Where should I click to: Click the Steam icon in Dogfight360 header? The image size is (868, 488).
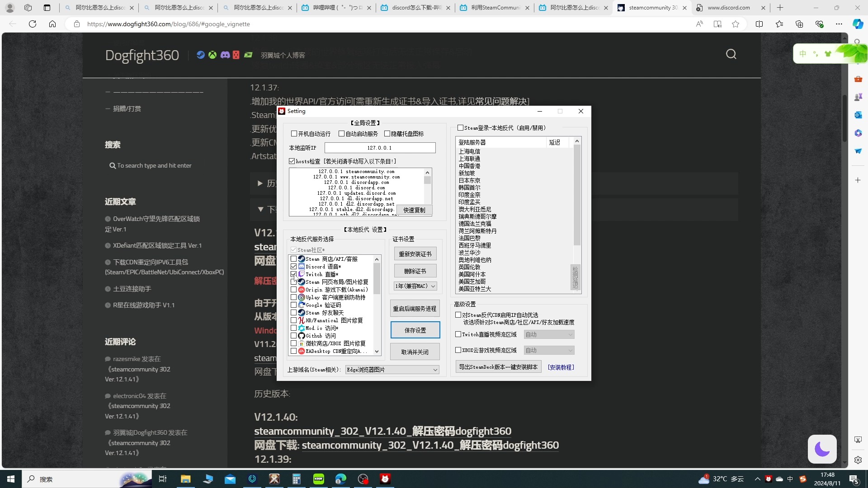201,55
